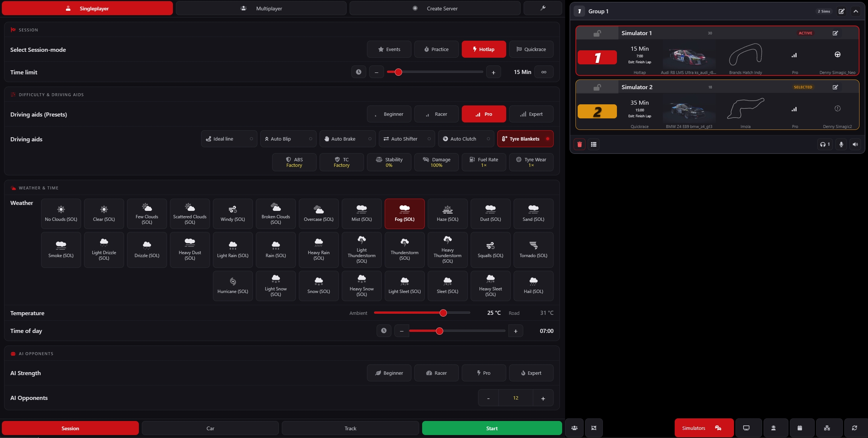Click the headset icon in Group 1
Screen dimensions: 868x438
825,144
